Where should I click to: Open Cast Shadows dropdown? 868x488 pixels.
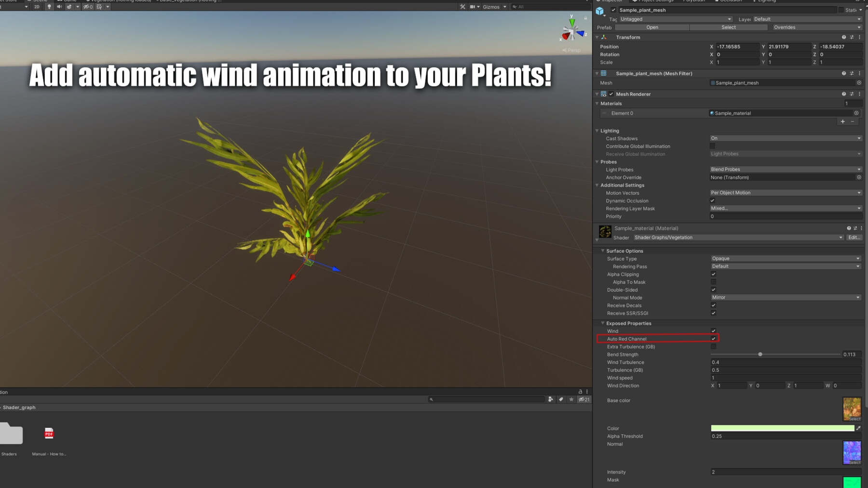pyautogui.click(x=786, y=138)
